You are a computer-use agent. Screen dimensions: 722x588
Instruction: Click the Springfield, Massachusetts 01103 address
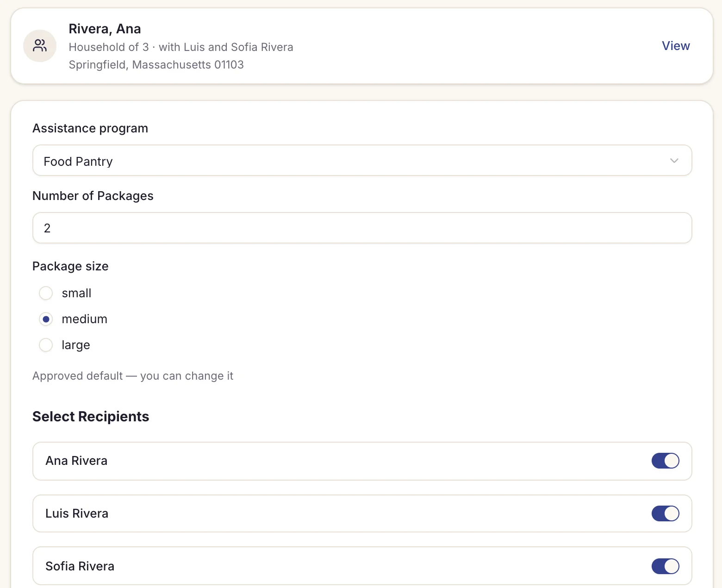coord(156,65)
